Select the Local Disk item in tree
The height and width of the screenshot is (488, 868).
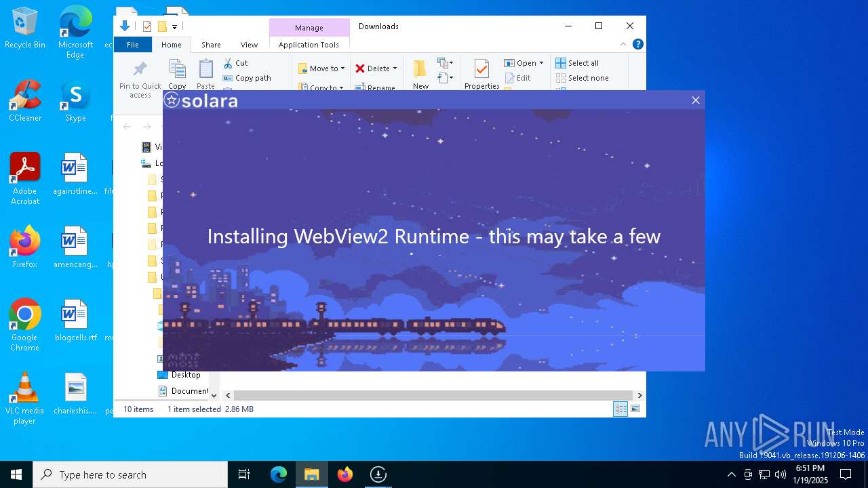coord(151,163)
